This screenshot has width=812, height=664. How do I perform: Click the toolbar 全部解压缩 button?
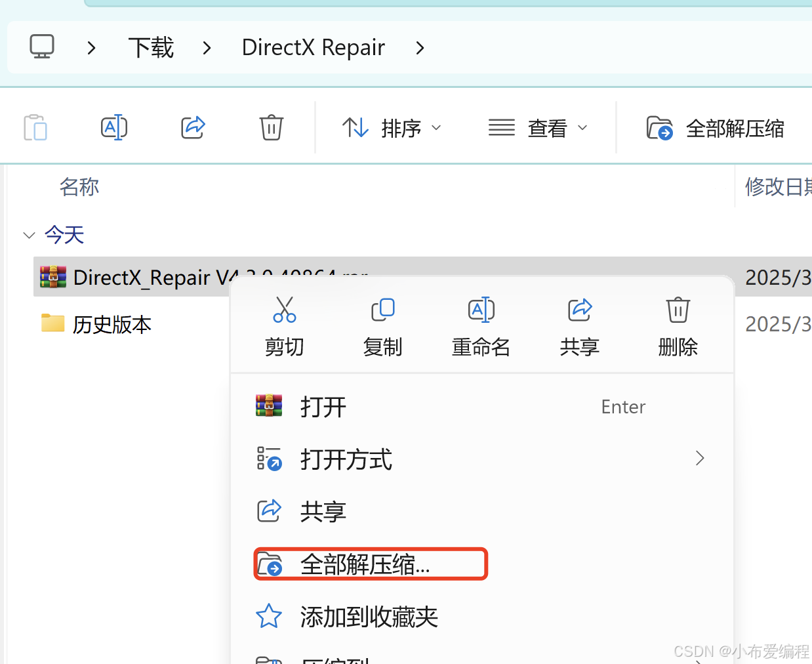click(715, 128)
